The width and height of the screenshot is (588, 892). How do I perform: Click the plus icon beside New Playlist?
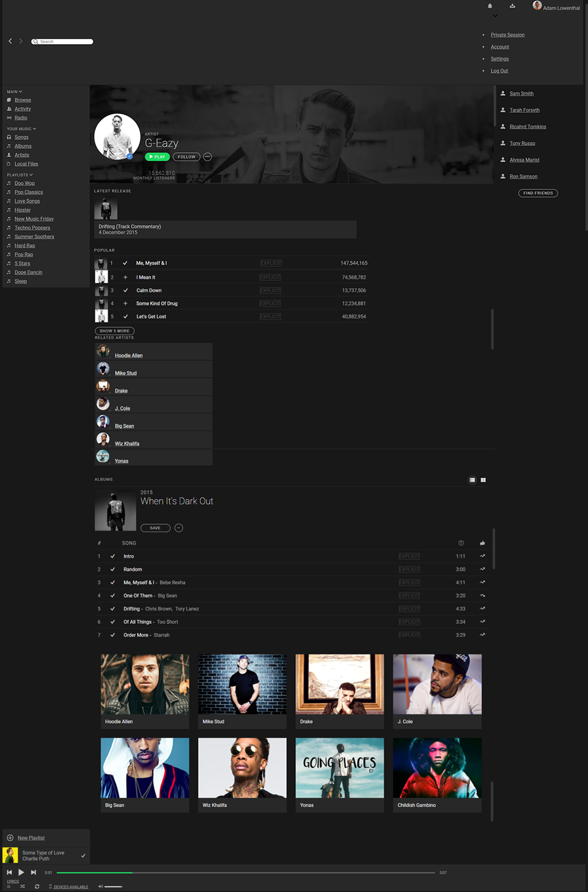[10, 838]
